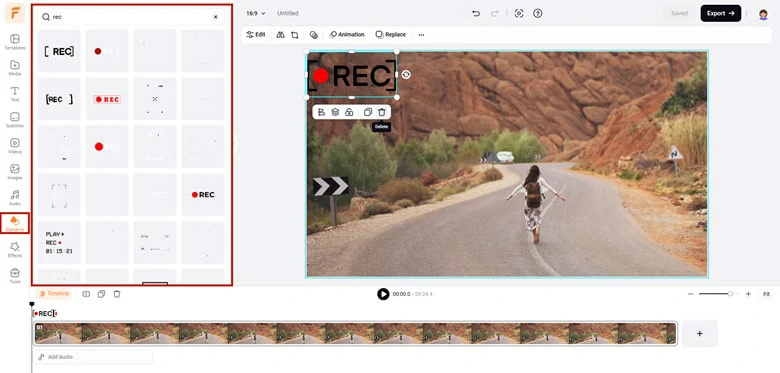Image resolution: width=780 pixels, height=373 pixels.
Task: Clear the 'rec' search with X
Action: (215, 17)
